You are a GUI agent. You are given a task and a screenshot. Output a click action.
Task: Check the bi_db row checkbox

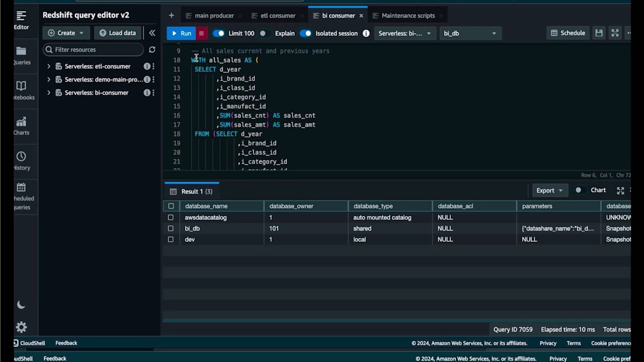pyautogui.click(x=171, y=228)
